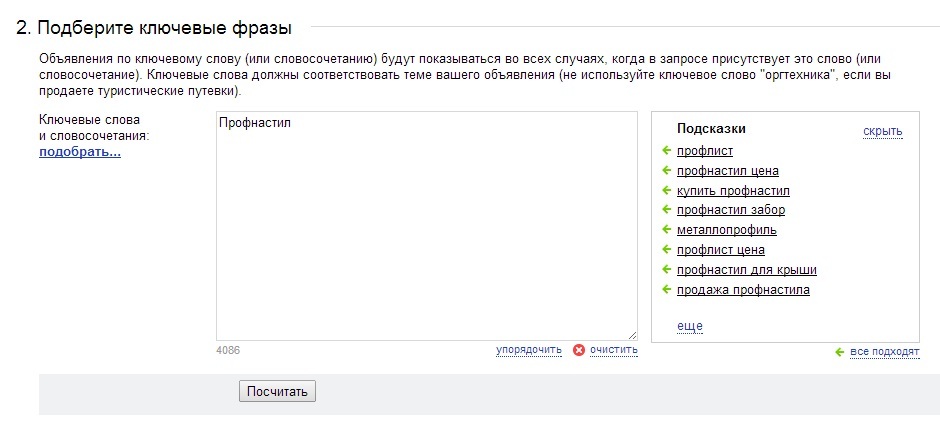Screen dimensions: 940x423
Task: Add профнастил цена via its green arrow
Action: (666, 170)
